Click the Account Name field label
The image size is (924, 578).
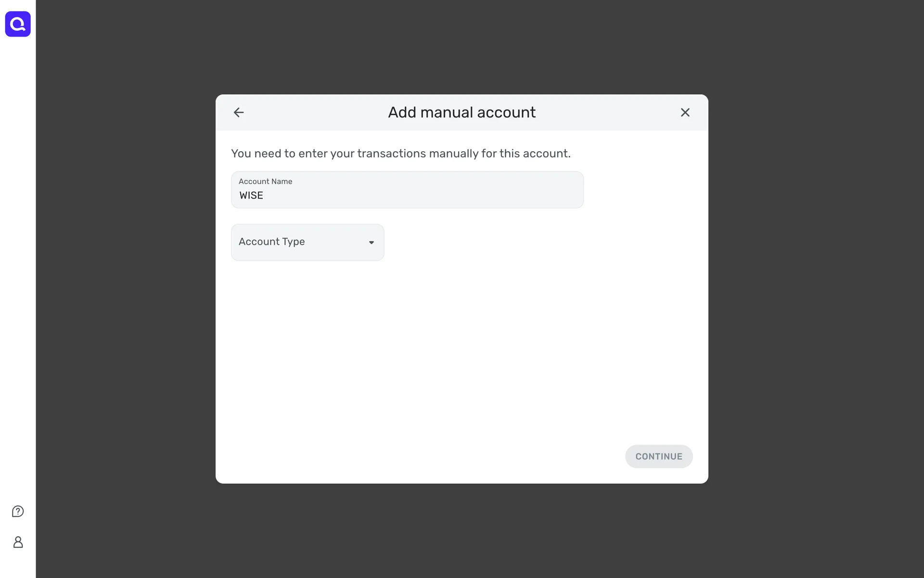pyautogui.click(x=265, y=182)
